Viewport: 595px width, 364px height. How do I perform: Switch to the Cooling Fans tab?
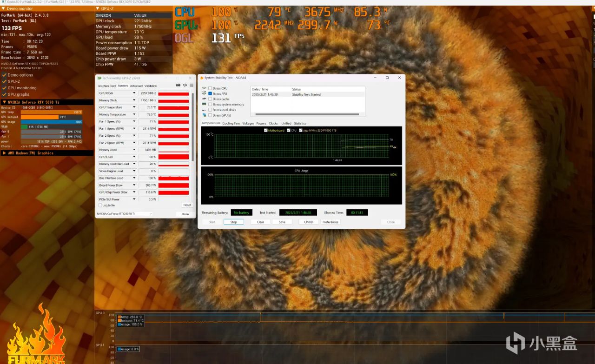[x=231, y=123]
